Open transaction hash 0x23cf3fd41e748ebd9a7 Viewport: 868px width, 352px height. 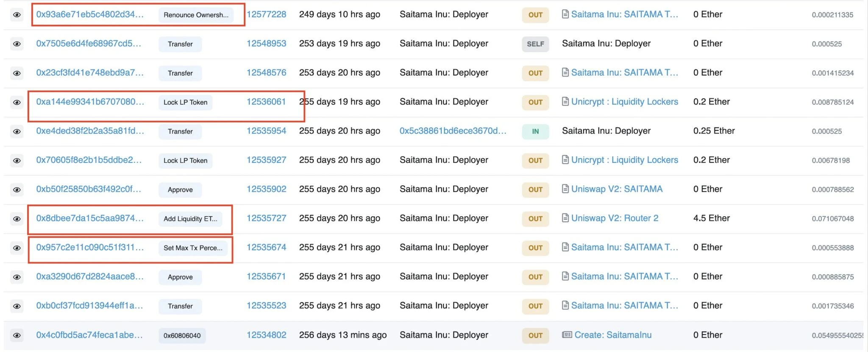click(90, 73)
